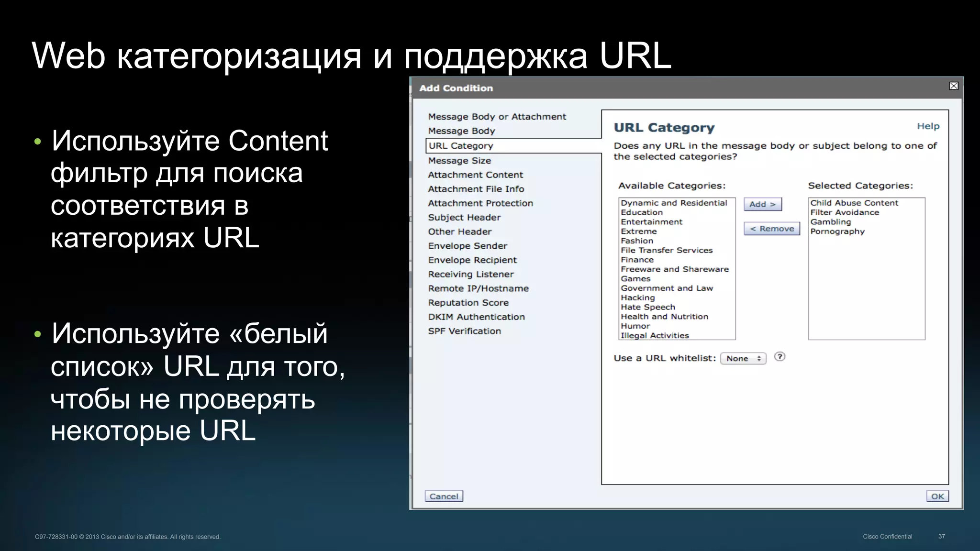Screen dimensions: 980x551
Task: Select Dynamic and Residential category
Action: click(x=677, y=203)
